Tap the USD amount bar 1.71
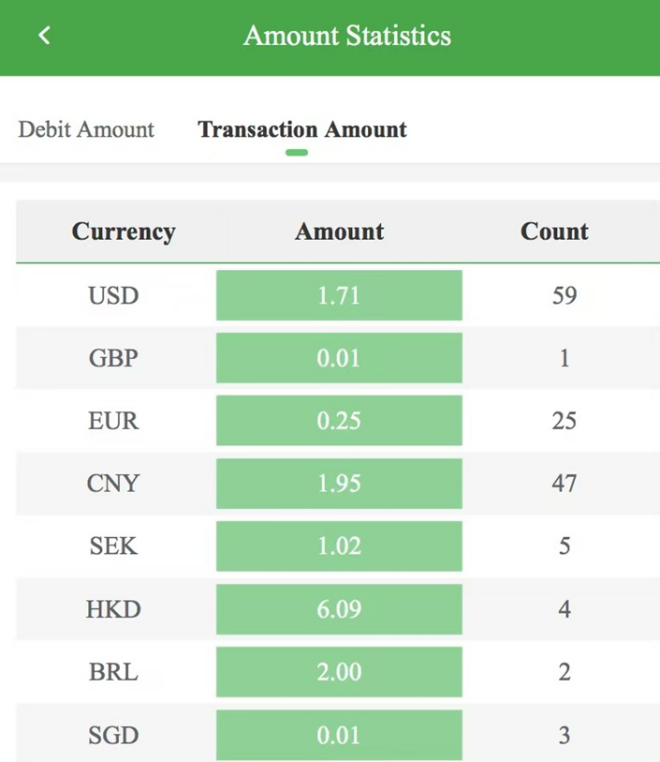Viewport: 660px width, 762px height. [x=339, y=295]
